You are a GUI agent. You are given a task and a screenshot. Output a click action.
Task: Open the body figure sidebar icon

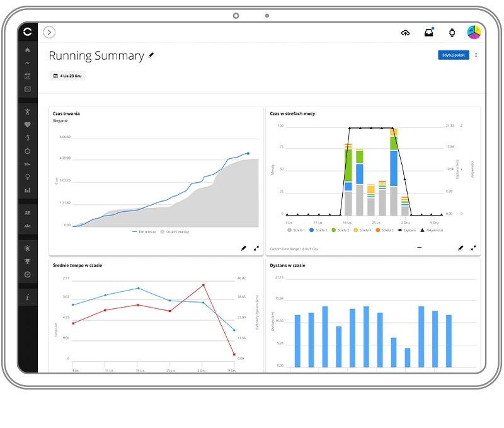click(x=27, y=112)
